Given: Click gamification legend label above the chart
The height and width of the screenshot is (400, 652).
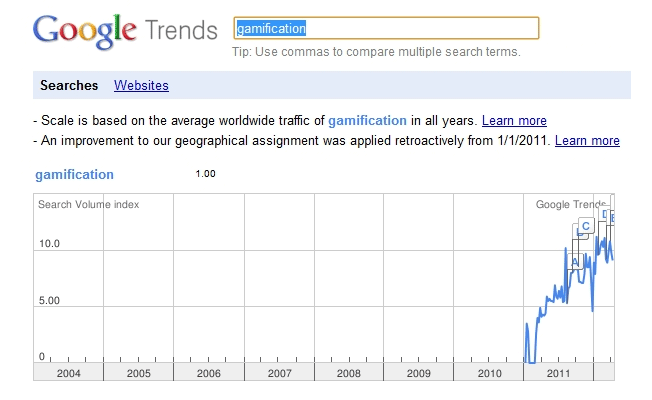Looking at the screenshot, I should (74, 175).
